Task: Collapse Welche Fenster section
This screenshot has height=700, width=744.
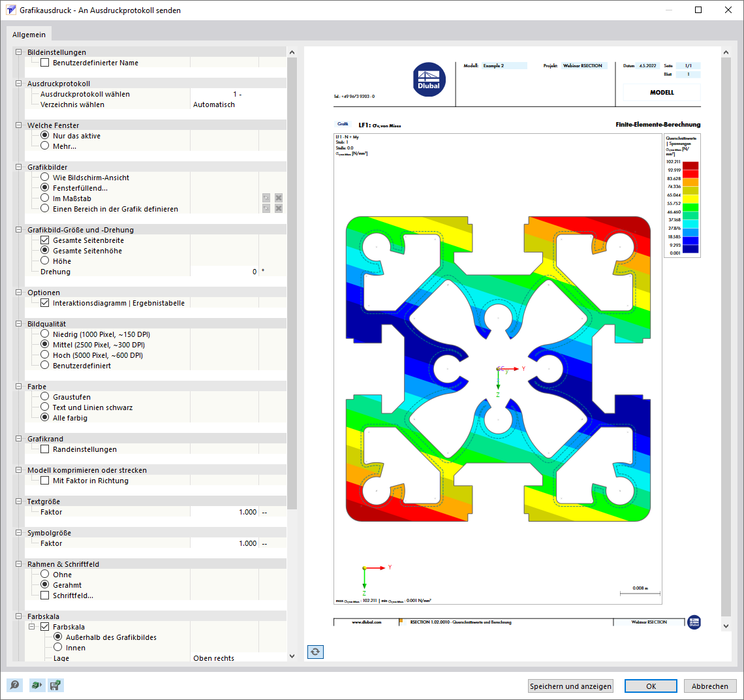Action: tap(18, 125)
